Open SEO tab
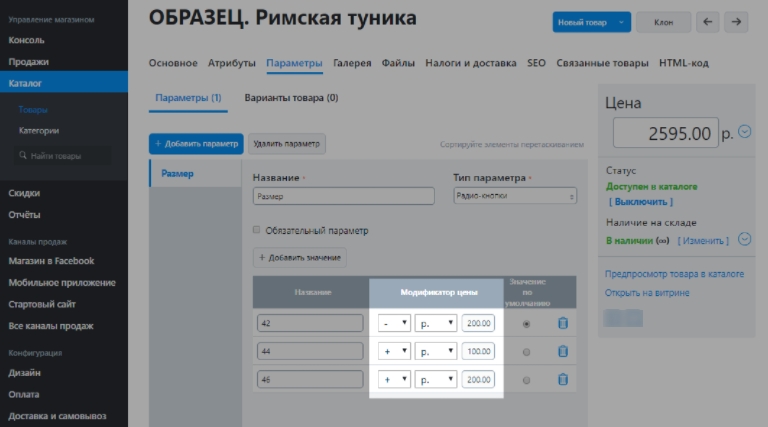 [536, 63]
